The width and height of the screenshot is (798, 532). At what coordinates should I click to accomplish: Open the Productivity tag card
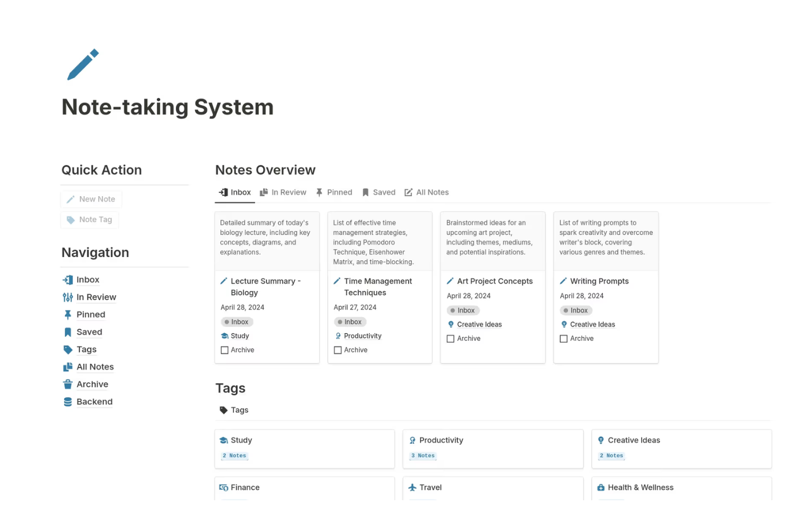493,448
